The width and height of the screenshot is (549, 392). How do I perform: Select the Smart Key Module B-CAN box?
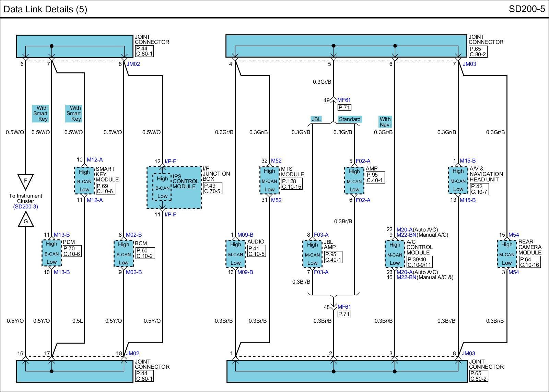(x=84, y=180)
